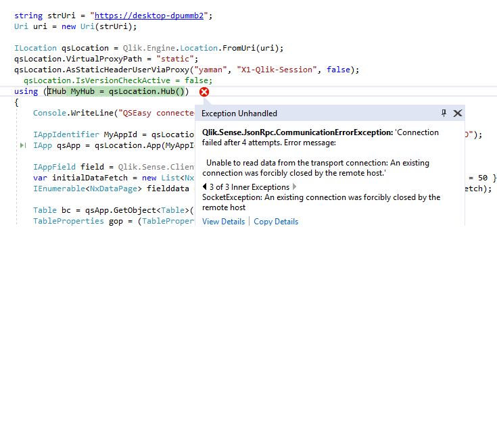Click the Copy Details link
The image size is (497, 448).
[276, 222]
